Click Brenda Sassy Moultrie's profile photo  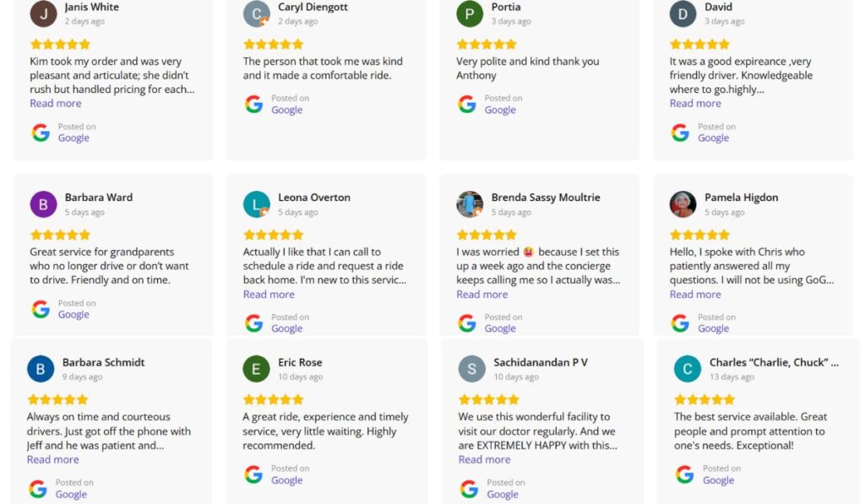pos(470,204)
